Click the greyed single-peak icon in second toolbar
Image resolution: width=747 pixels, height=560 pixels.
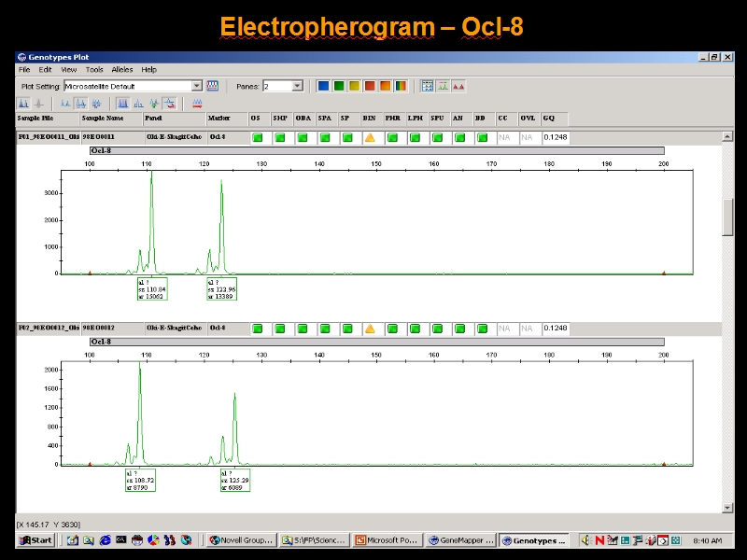pos(39,104)
